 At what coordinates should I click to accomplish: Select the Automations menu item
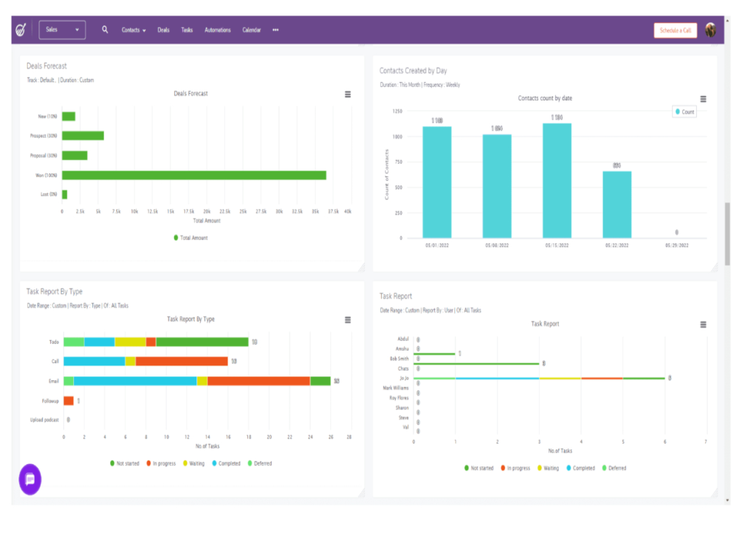tap(218, 30)
